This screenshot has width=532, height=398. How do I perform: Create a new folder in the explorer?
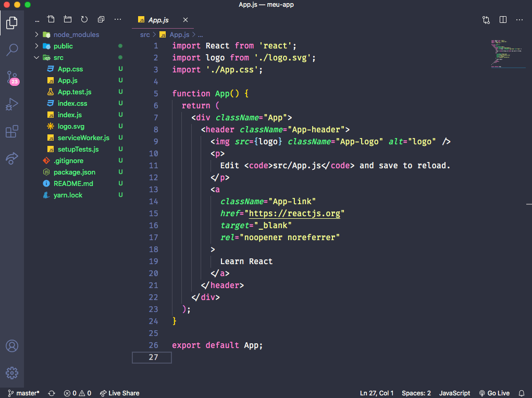(67, 19)
